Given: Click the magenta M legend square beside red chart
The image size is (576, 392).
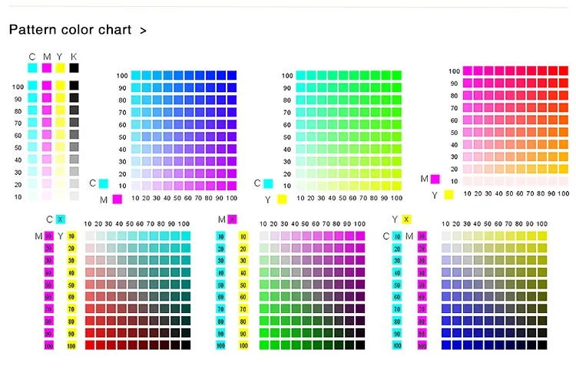Looking at the screenshot, I should point(435,179).
